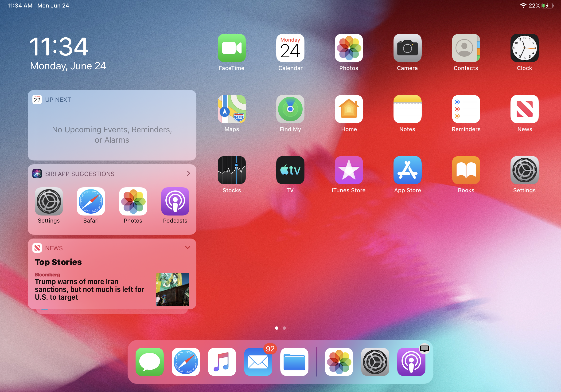This screenshot has width=561, height=392.
Task: Go to second home screen page dot
Action: tap(284, 328)
